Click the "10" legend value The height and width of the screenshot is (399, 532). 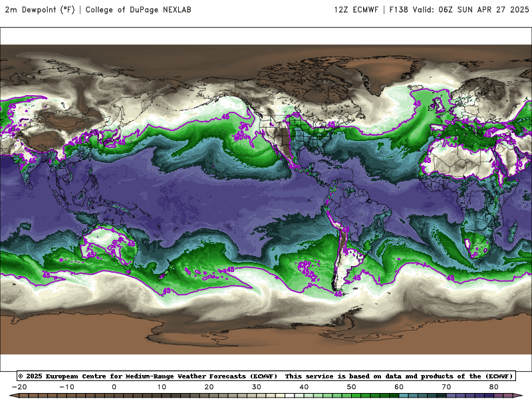click(x=162, y=387)
